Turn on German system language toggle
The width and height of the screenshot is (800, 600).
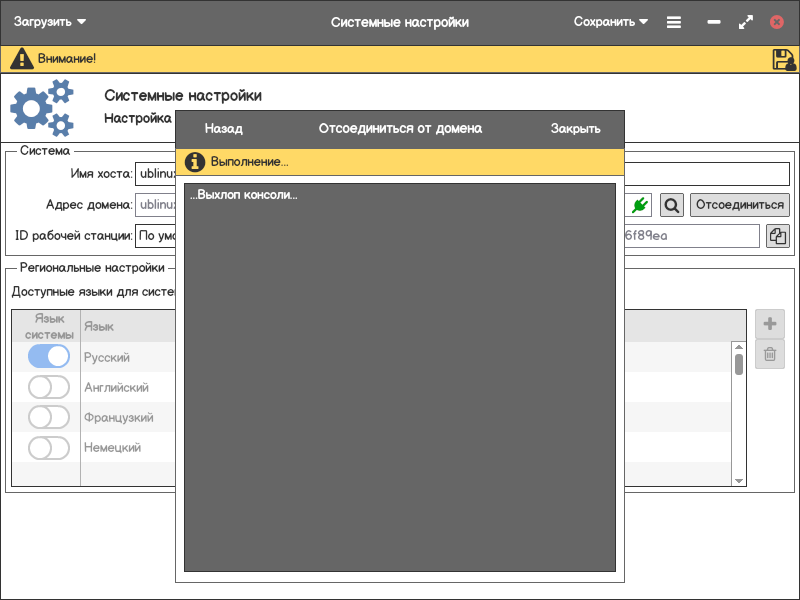pos(49,448)
